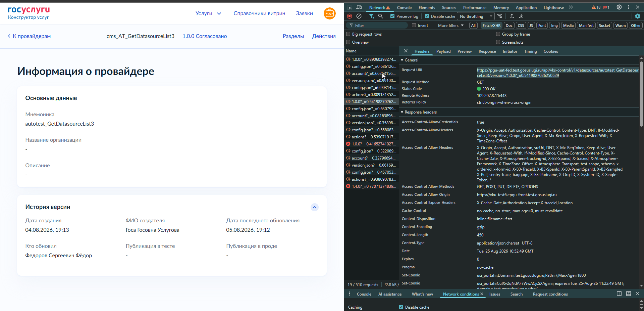Screen dimensions: 644x311
Task: Collapse the История версии card
Action: coord(315,207)
